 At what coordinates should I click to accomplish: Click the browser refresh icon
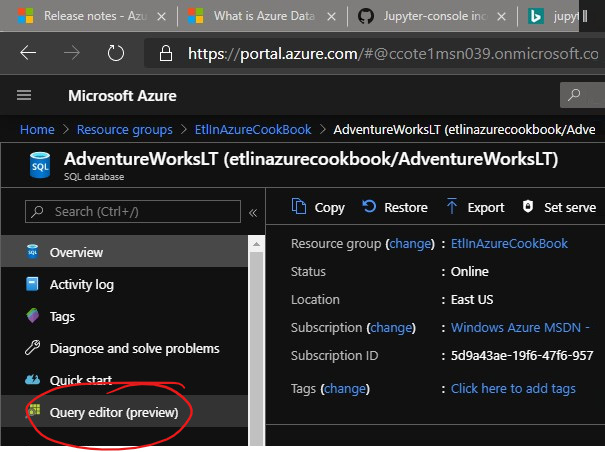click(116, 53)
